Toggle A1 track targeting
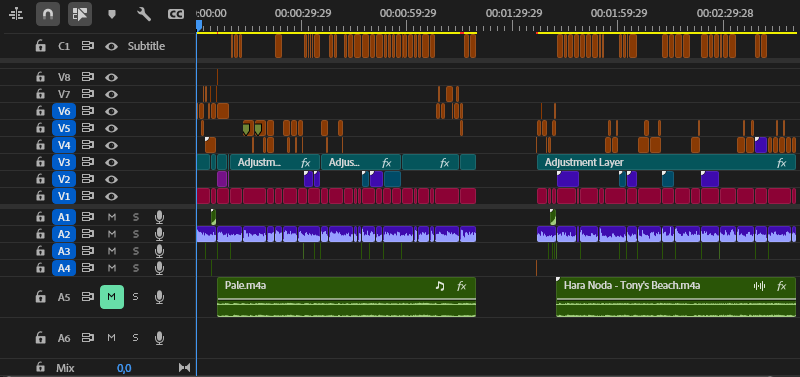 [64, 217]
